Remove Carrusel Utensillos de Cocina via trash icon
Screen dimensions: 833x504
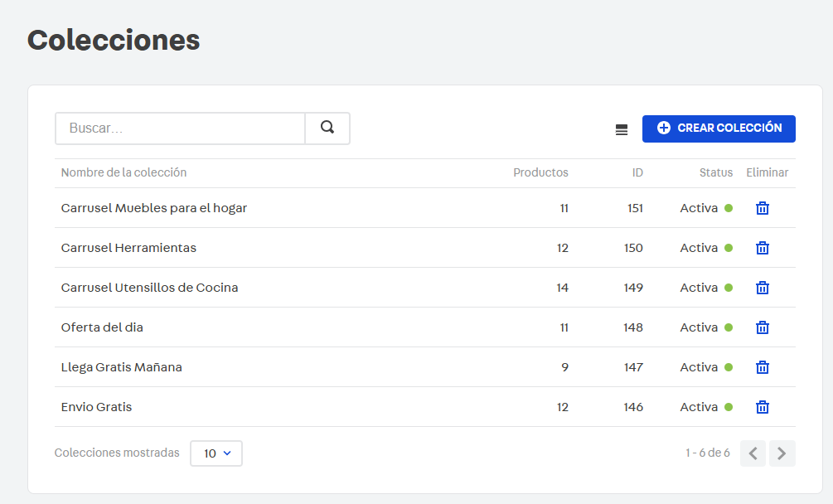point(763,288)
